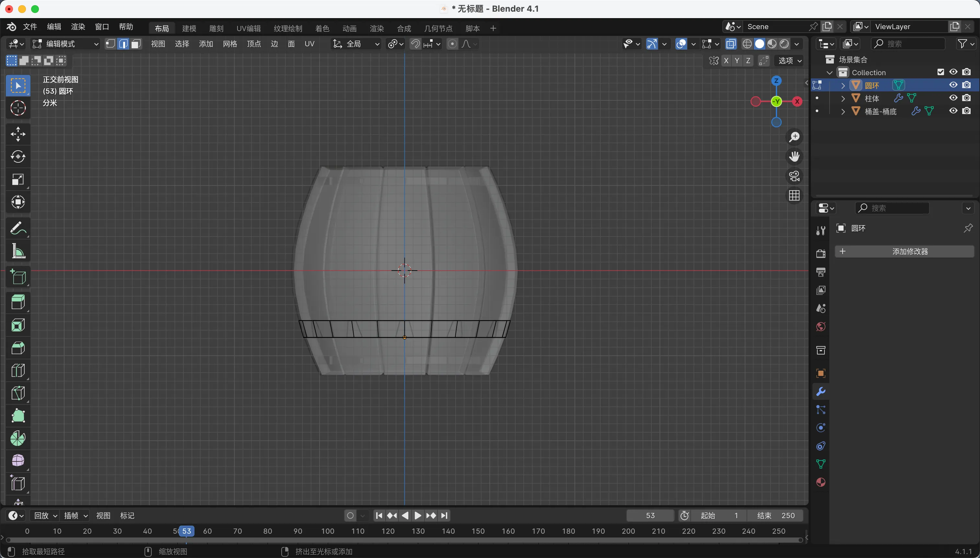
Task: Activate the Annotate pencil tool
Action: coord(18,228)
